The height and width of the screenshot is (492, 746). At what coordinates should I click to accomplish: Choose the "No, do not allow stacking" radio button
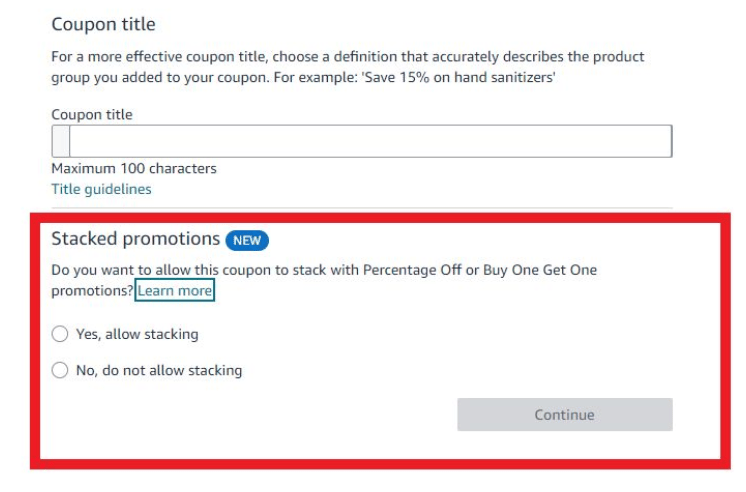[60, 370]
